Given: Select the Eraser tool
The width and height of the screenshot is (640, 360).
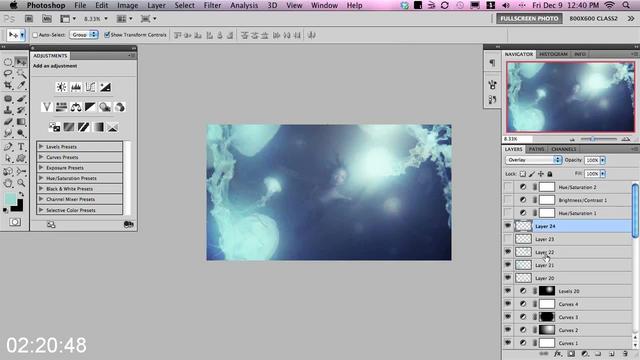Looking at the screenshot, I should [x=8, y=122].
